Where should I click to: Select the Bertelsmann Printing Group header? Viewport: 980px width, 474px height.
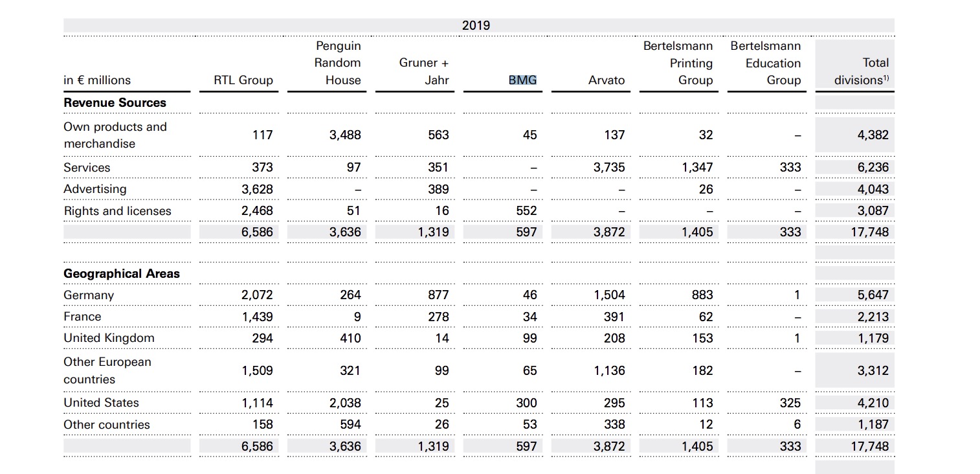click(x=678, y=63)
